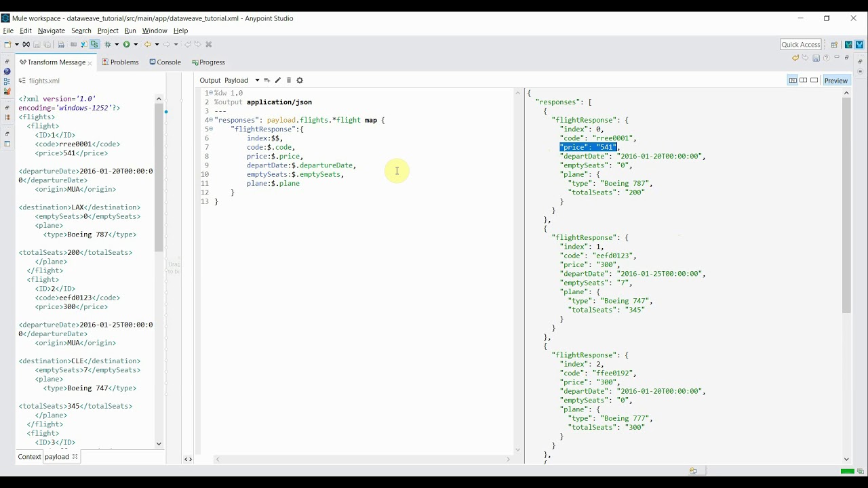Open the script settings gear icon

tap(300, 81)
